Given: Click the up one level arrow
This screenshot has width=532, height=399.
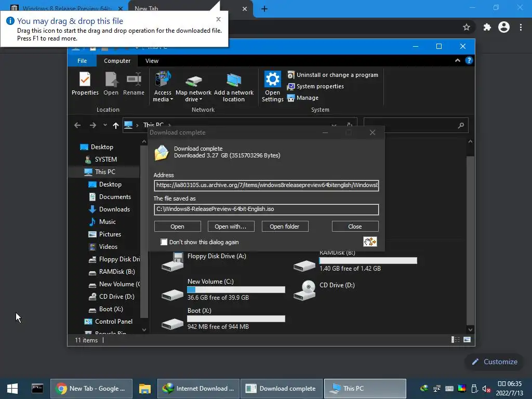Looking at the screenshot, I should tap(116, 126).
